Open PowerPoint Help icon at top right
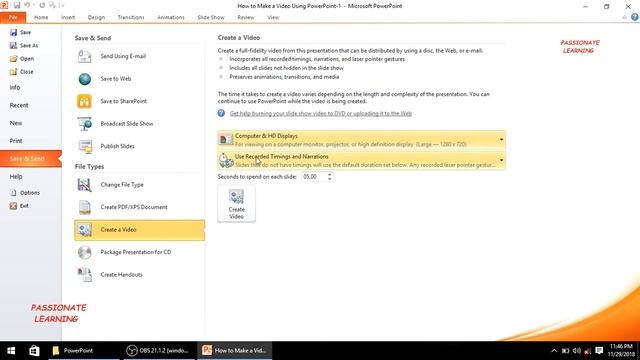The image size is (640, 360). pyautogui.click(x=634, y=17)
